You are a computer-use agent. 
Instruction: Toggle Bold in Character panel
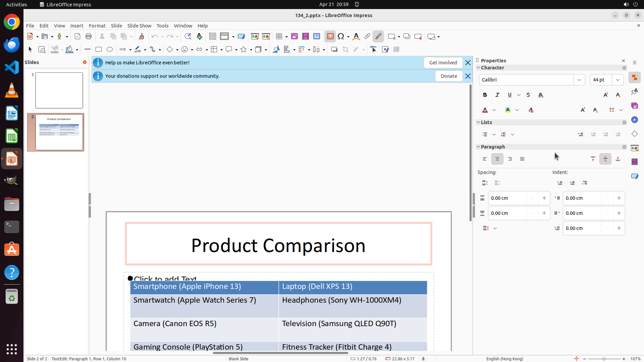(485, 95)
